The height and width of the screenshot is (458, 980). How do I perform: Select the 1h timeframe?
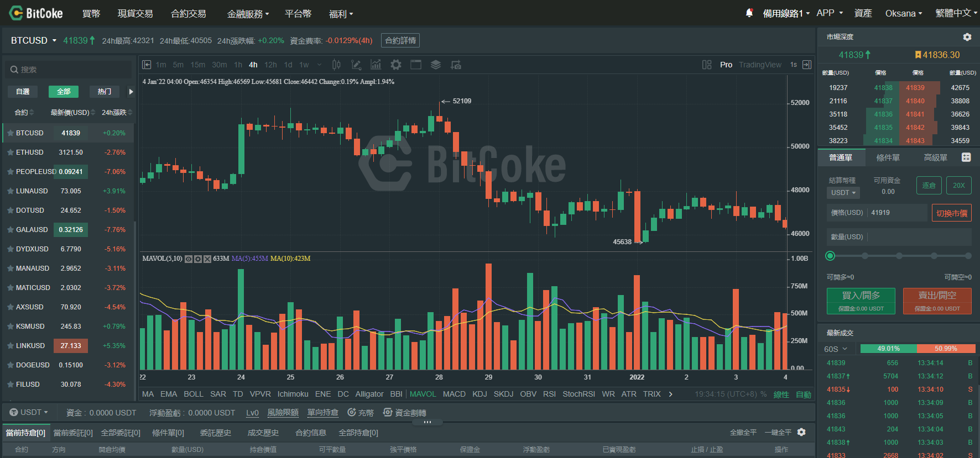tap(238, 65)
